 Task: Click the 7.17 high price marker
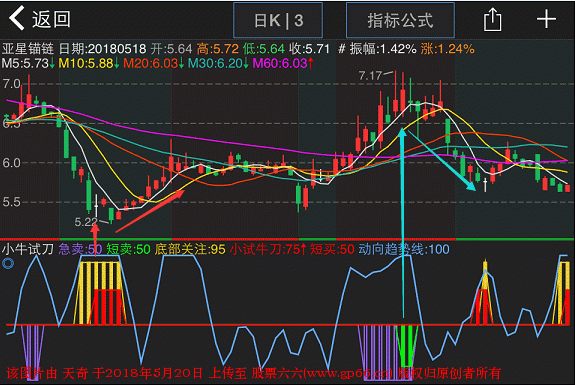371,76
